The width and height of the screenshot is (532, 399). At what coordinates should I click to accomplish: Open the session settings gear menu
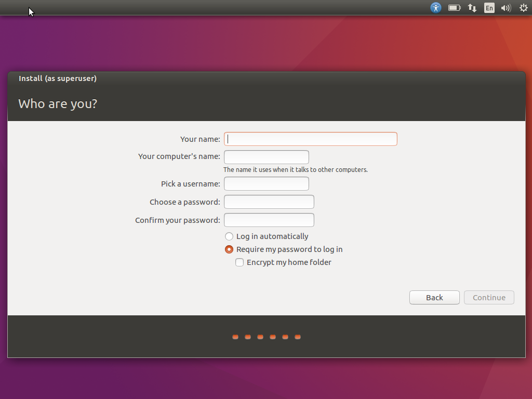point(523,8)
